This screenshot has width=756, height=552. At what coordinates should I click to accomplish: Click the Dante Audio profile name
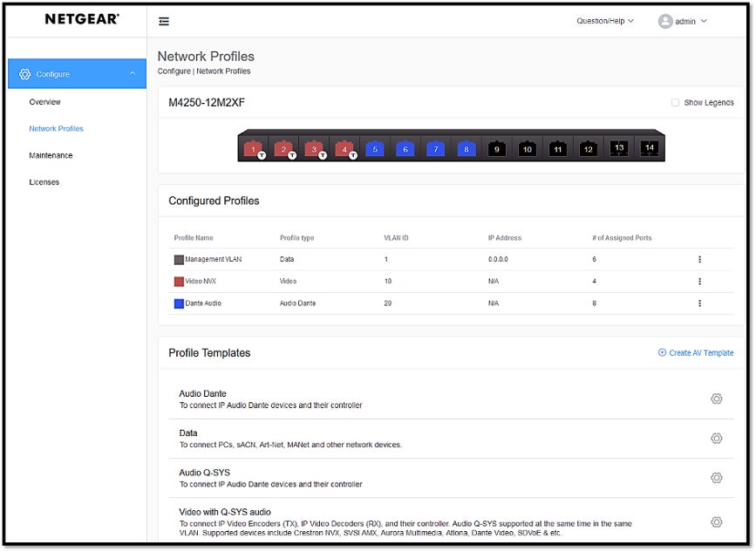(x=203, y=303)
